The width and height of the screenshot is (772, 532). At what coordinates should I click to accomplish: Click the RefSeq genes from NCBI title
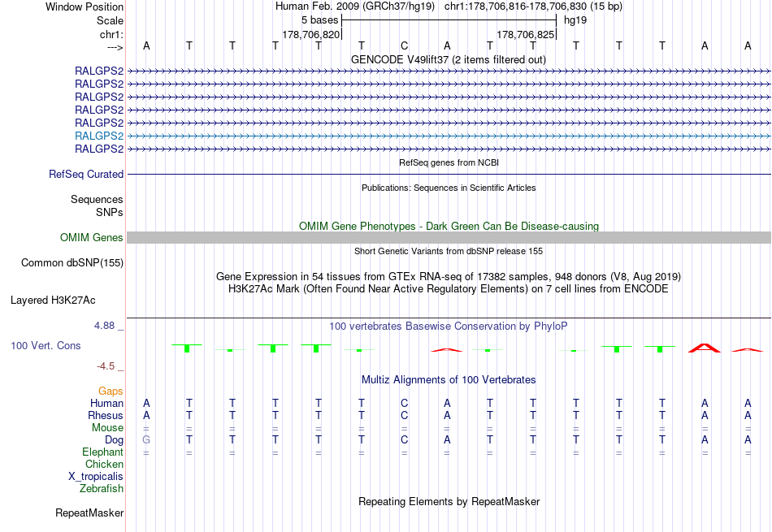449,162
